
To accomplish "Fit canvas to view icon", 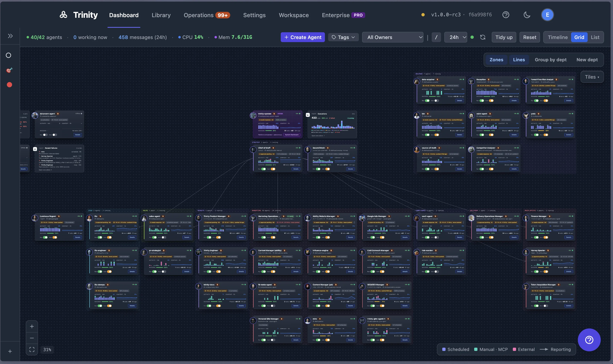I will pos(32,349).
